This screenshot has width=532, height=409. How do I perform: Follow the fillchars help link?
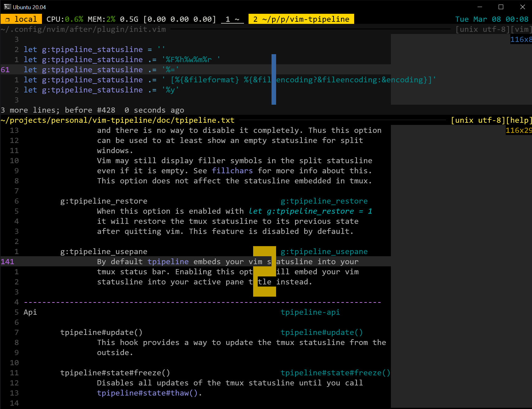(x=232, y=171)
